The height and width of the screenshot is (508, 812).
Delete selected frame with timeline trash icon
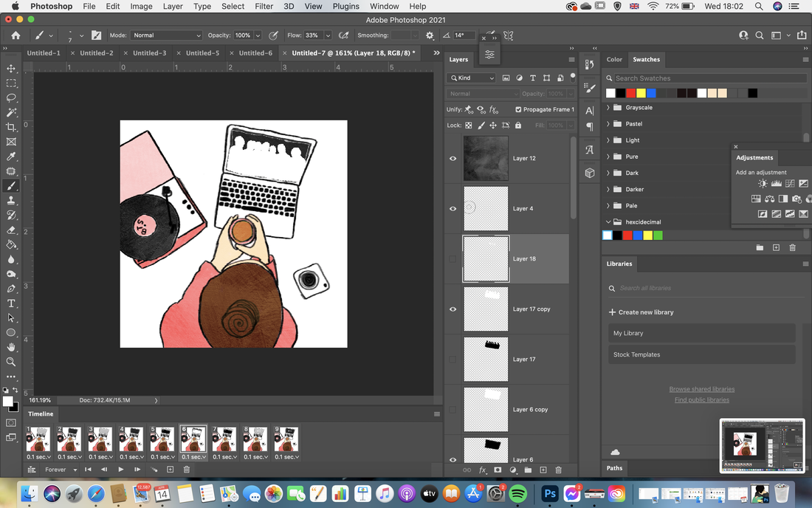click(187, 469)
